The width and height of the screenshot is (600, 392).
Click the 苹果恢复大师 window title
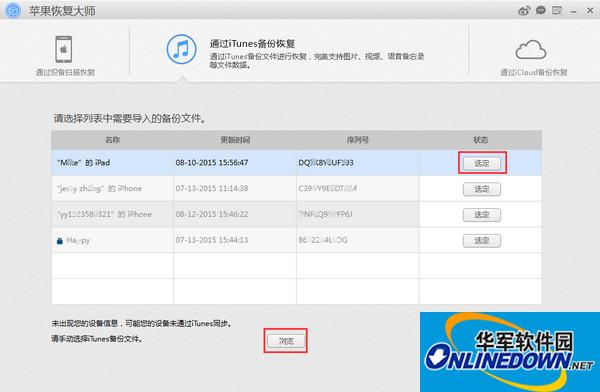tap(62, 11)
